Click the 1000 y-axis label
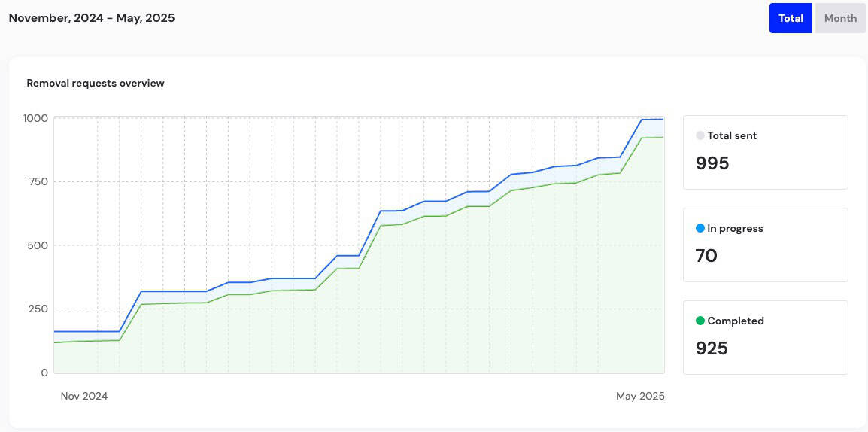 point(35,118)
